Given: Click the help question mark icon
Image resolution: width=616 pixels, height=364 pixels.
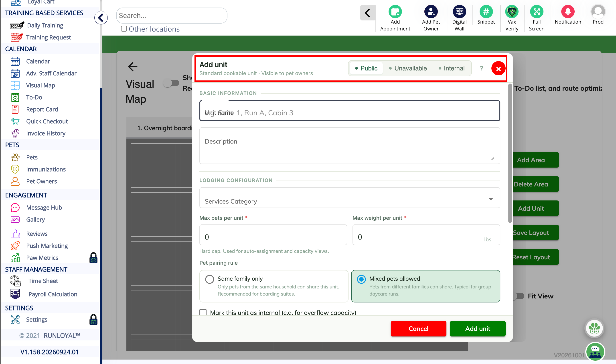Looking at the screenshot, I should (481, 68).
